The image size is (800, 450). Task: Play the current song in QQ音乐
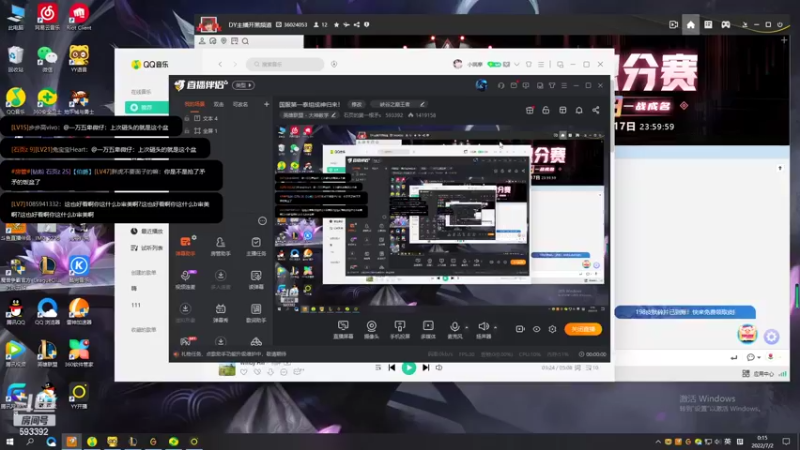pyautogui.click(x=409, y=368)
